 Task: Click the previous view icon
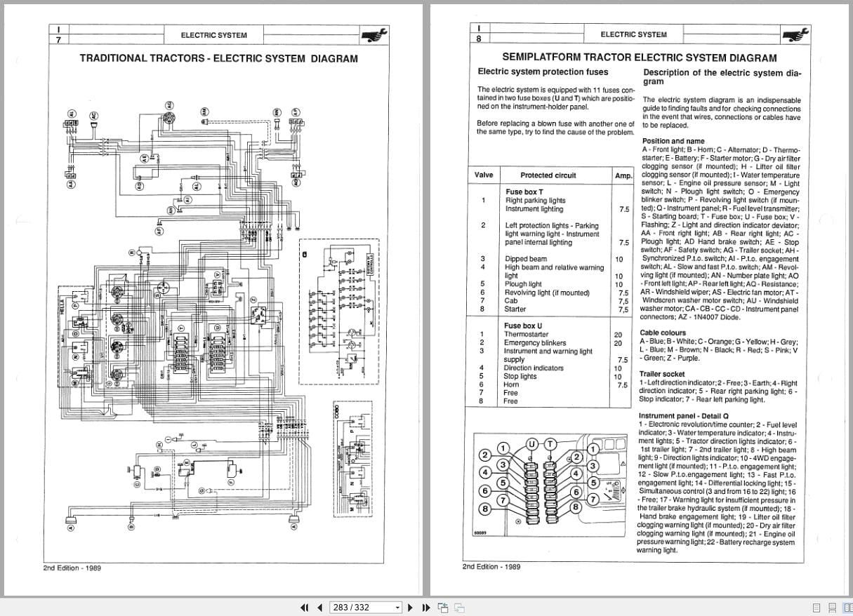tap(443, 608)
